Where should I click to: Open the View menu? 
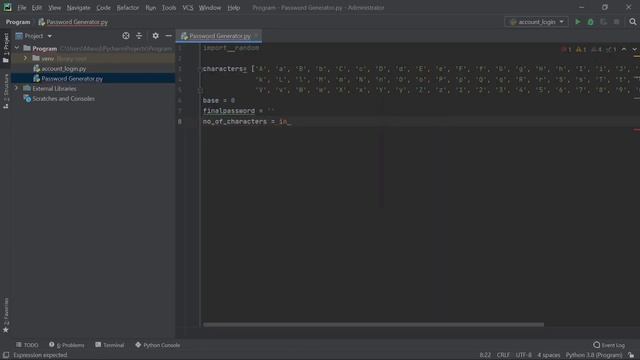point(54,8)
